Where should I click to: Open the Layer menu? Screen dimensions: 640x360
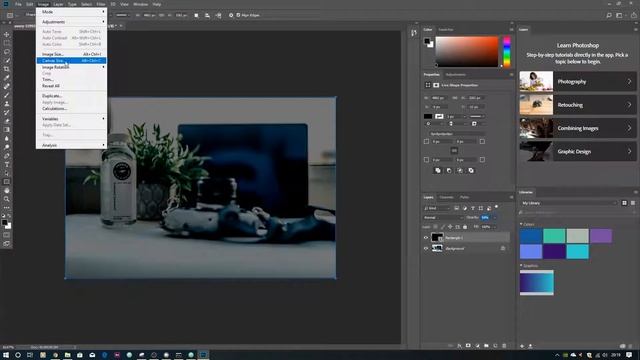pos(58,4)
